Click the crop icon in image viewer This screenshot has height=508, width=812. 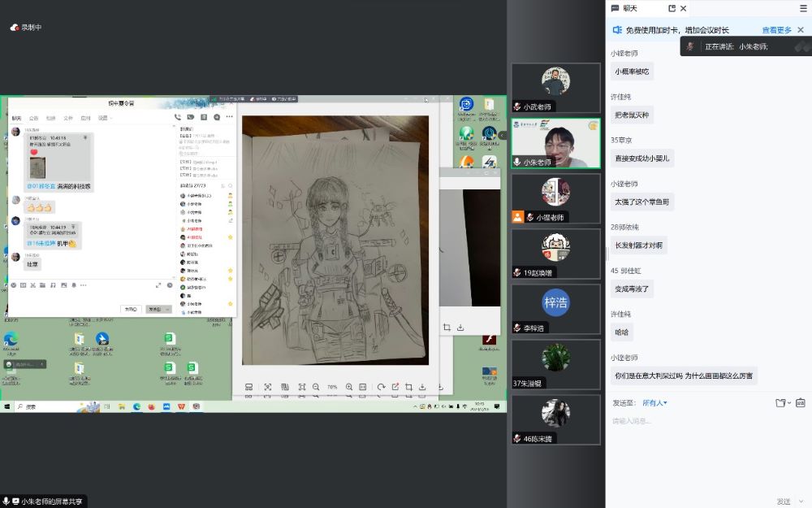click(x=408, y=387)
